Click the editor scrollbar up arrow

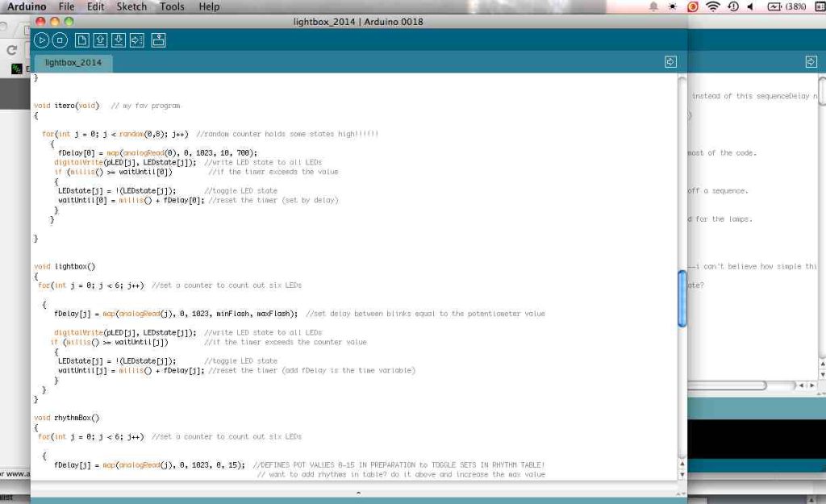click(682, 464)
